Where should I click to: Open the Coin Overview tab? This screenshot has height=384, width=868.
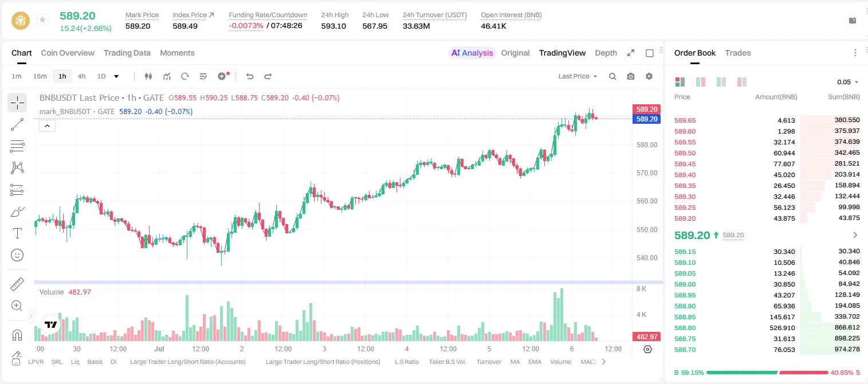(68, 53)
